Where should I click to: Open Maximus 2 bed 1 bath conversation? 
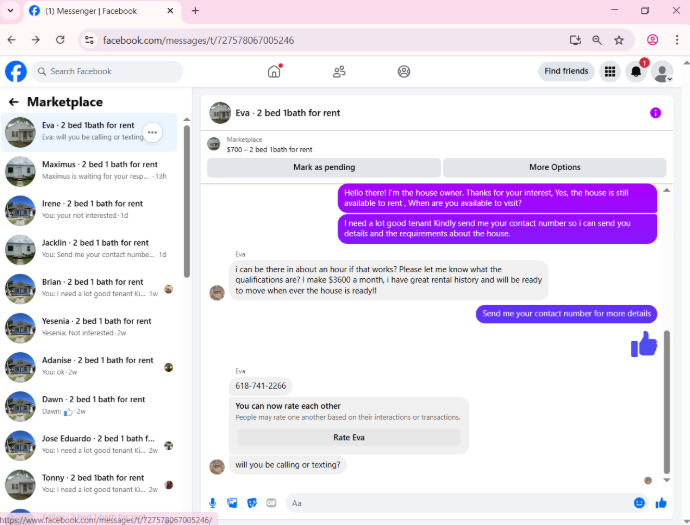[x=89, y=171]
